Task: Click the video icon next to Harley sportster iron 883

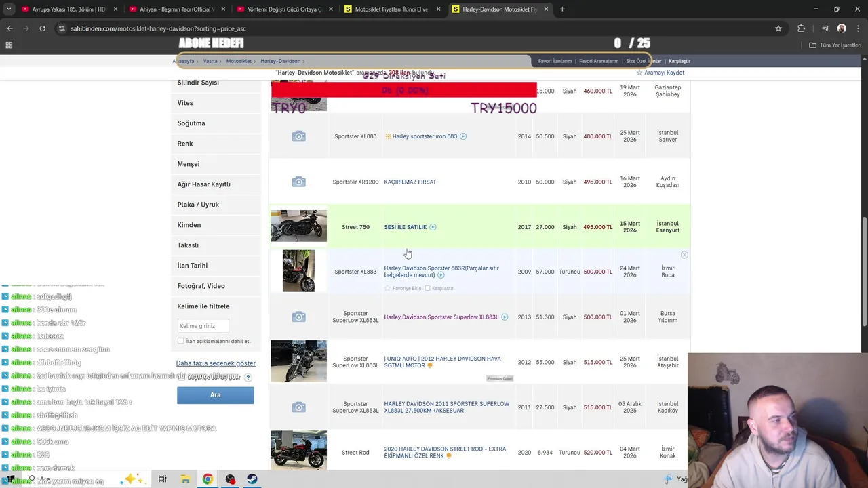Action: [x=463, y=136]
